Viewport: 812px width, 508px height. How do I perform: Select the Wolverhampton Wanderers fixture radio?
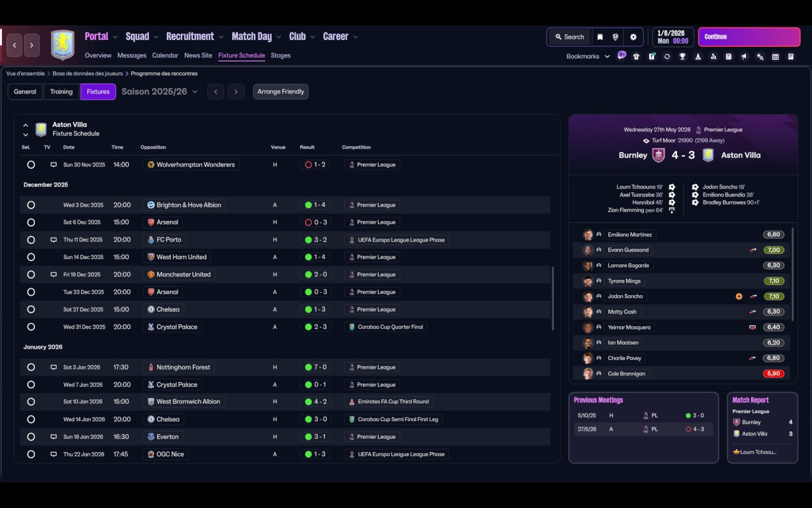point(30,164)
